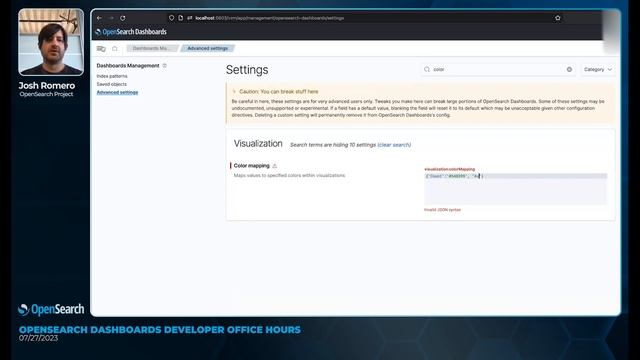Open Index patterns in the sidebar

112,76
